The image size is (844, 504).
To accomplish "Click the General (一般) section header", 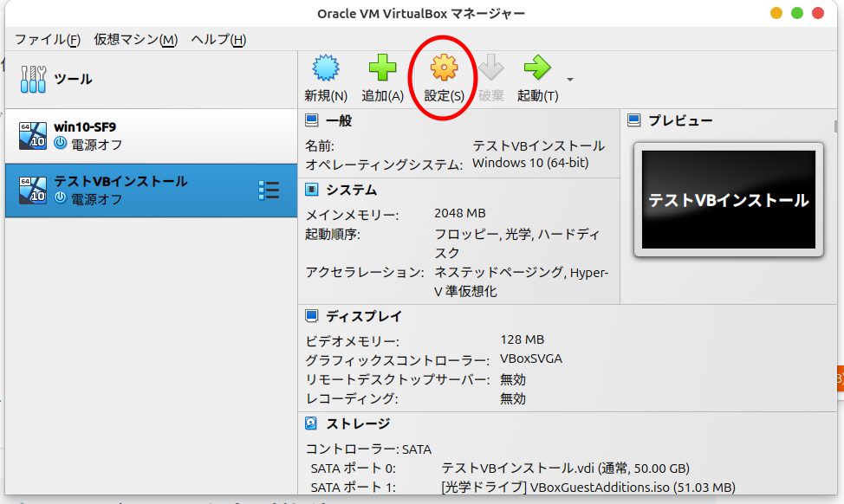I will (339, 120).
